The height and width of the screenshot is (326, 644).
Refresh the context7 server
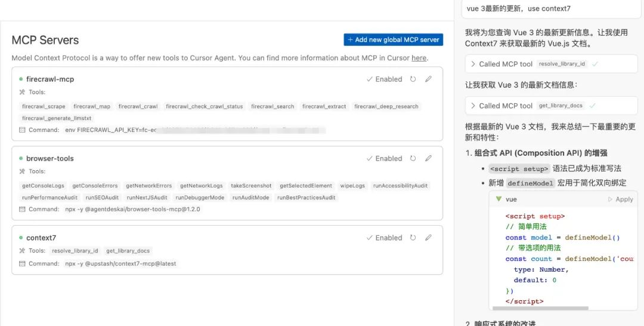pos(413,238)
